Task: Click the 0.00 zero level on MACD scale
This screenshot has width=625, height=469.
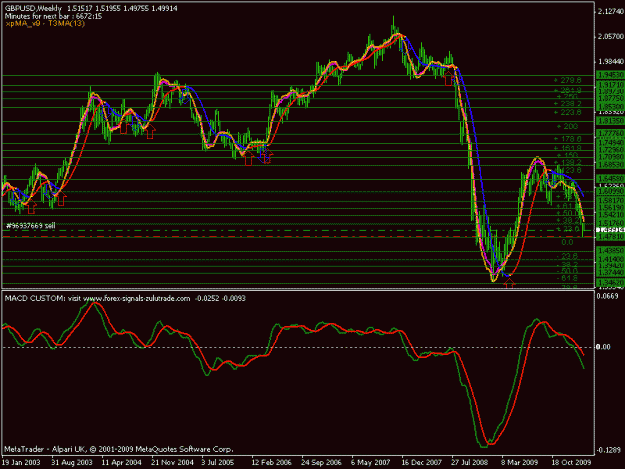Action: 604,347
